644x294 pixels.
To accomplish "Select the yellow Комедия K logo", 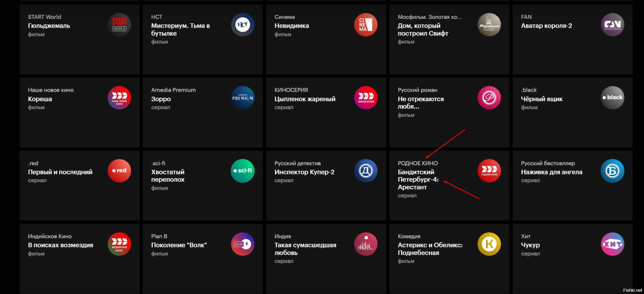I will click(x=489, y=244).
